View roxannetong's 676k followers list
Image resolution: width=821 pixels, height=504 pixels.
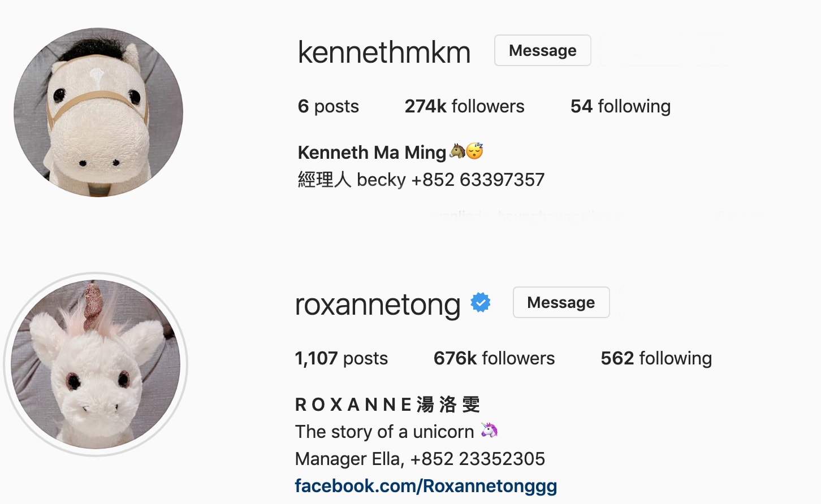coord(494,358)
